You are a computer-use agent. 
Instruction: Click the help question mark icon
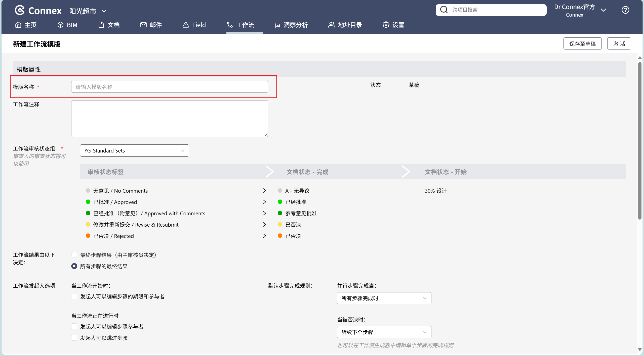coord(625,10)
